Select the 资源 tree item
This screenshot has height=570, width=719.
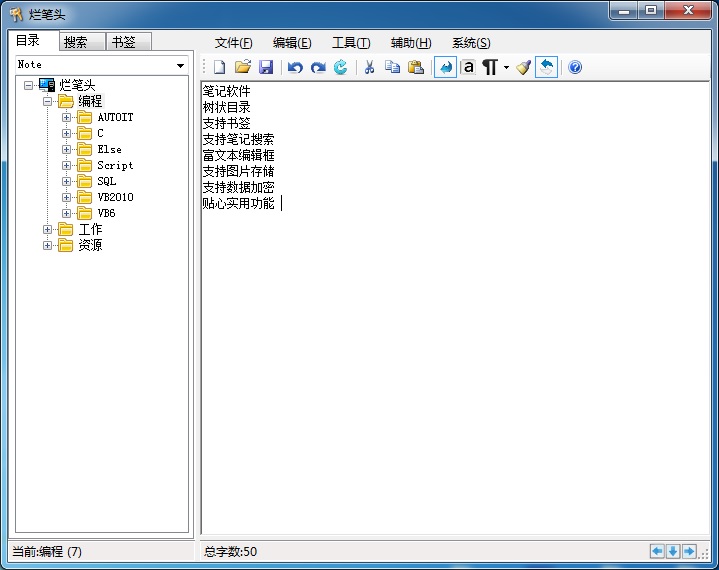[x=90, y=245]
